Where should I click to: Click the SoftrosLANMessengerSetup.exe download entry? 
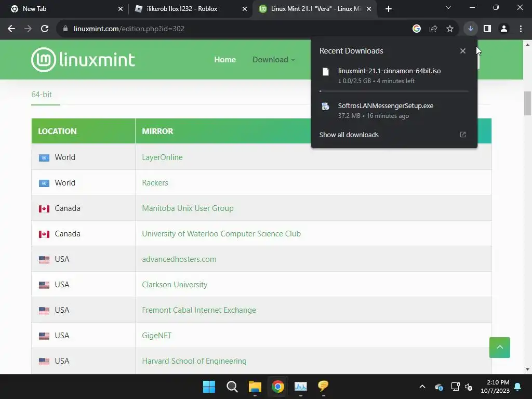394,111
